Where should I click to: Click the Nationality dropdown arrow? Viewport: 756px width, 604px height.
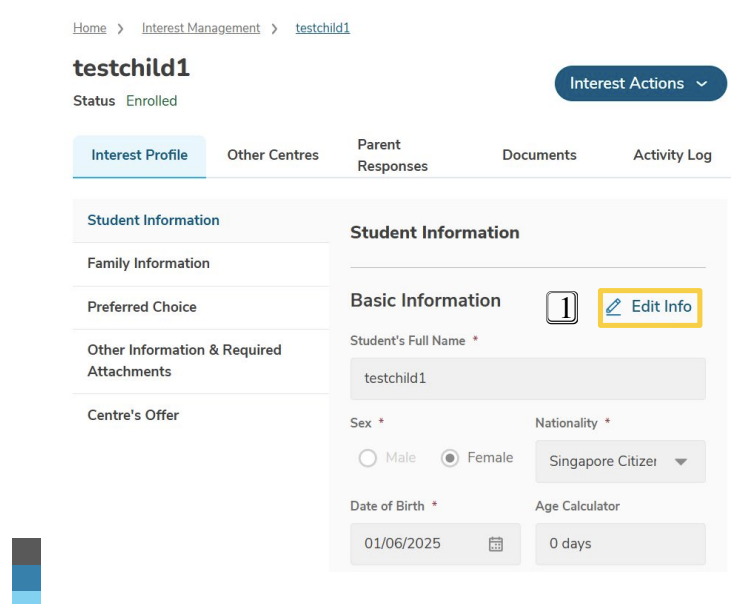[x=681, y=462]
